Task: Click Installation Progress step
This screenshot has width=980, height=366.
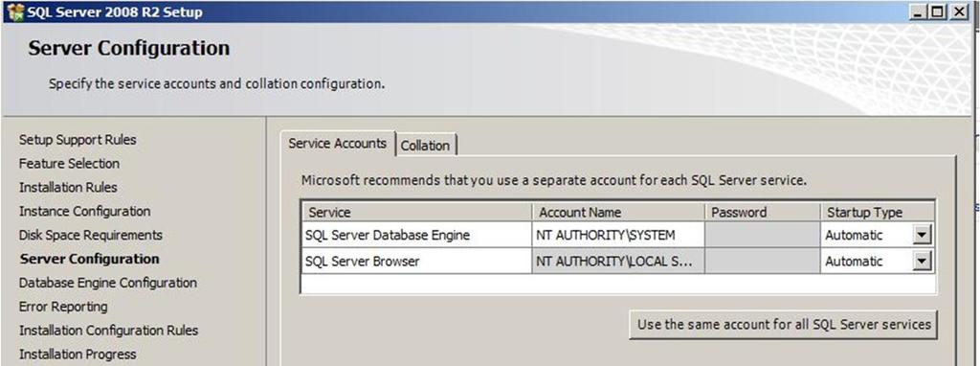Action: tap(78, 355)
